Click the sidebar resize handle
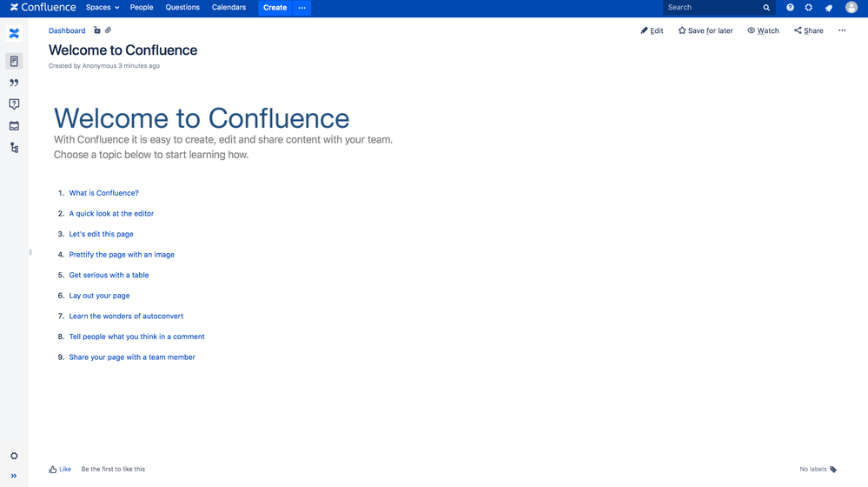Viewport: 868px width, 487px height. coord(30,252)
